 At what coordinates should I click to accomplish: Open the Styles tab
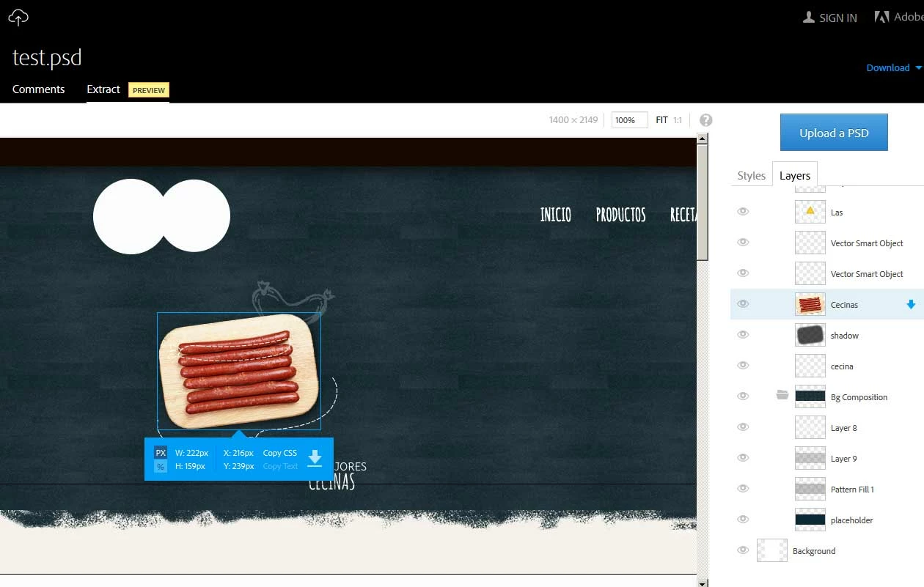[x=752, y=176]
